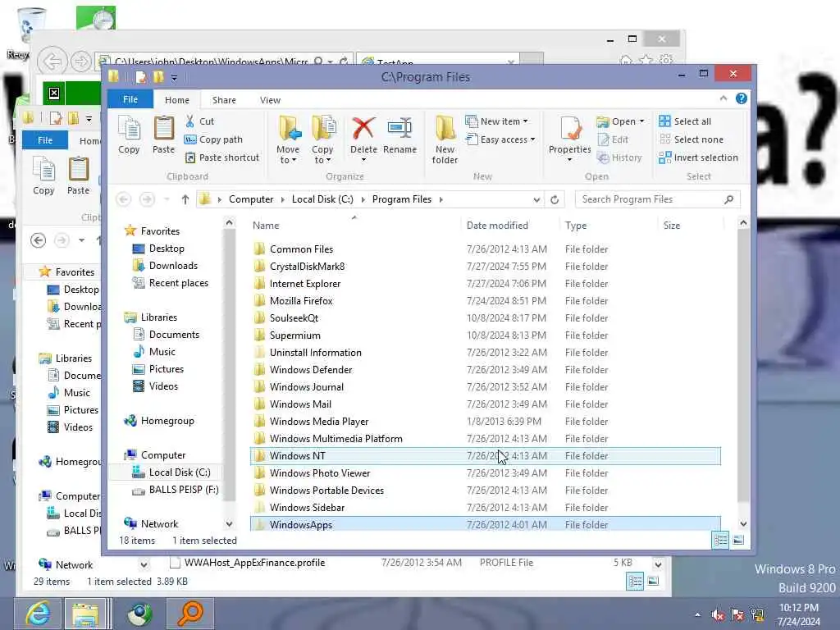The height and width of the screenshot is (630, 840).
Task: Go up one folder level with up arrow
Action: tap(185, 200)
